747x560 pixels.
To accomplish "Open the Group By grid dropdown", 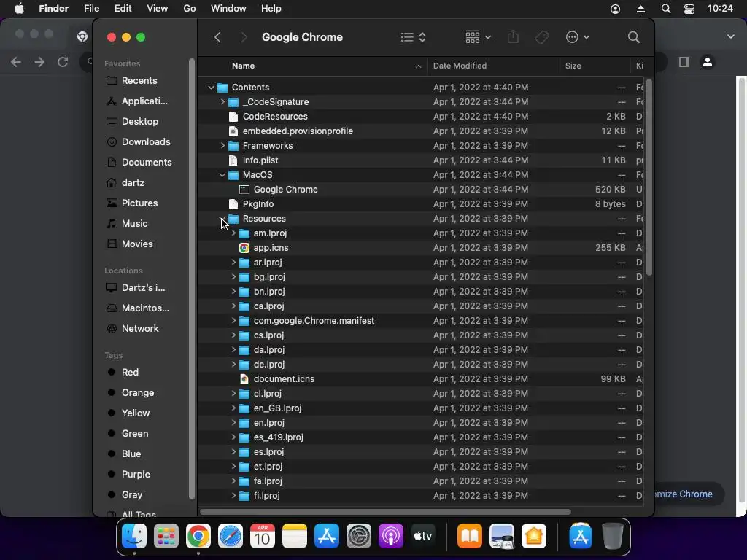I will point(478,37).
